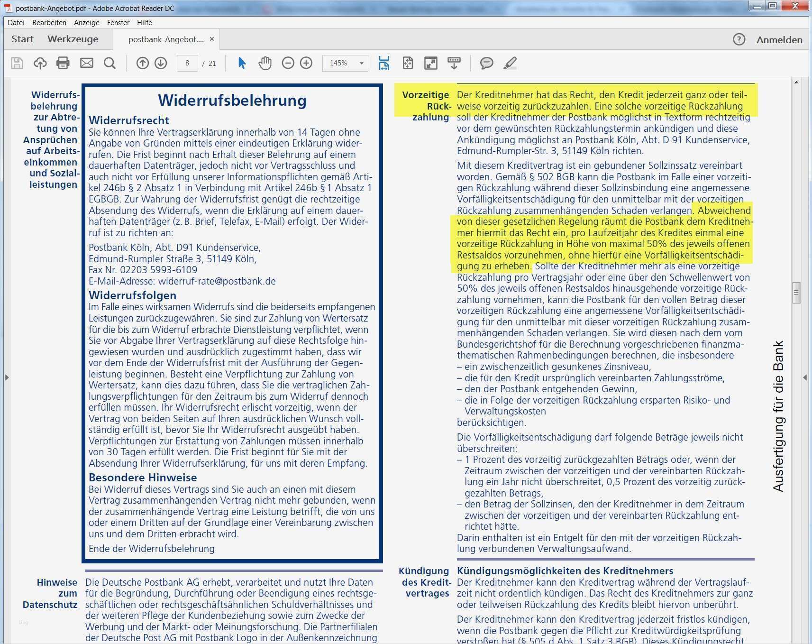Click 'Postbank Köln, Abt. D91 Kundenservice,' address line
This screenshot has height=644, width=812.
[174, 248]
